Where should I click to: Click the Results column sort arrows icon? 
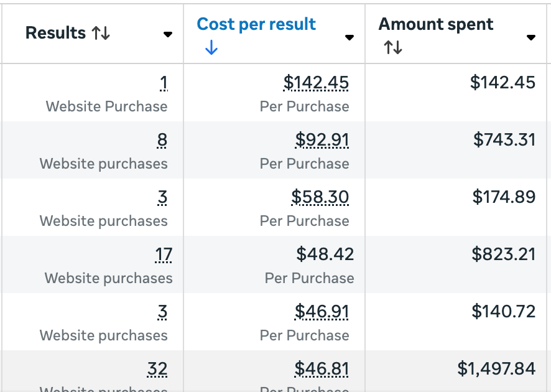(x=101, y=34)
